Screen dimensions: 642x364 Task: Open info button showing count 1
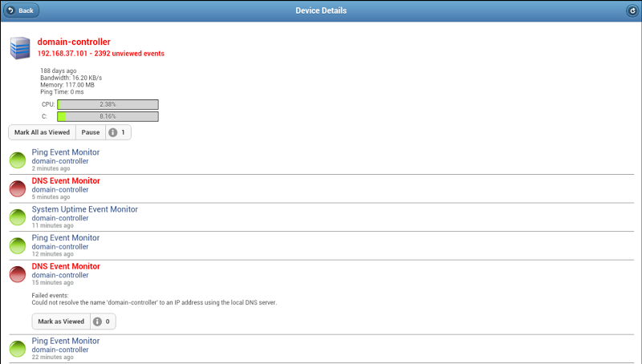pyautogui.click(x=118, y=132)
